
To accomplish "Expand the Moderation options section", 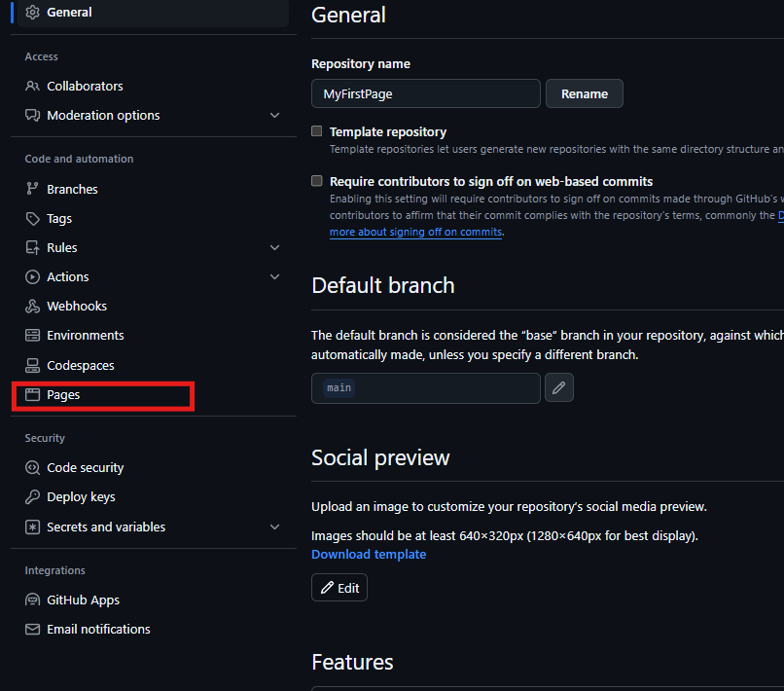I will [x=274, y=115].
